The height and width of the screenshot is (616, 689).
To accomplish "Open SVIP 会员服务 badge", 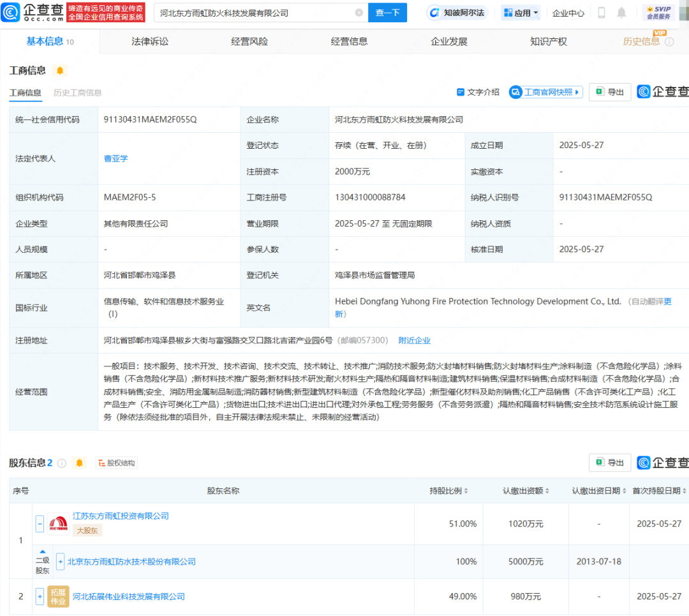I will click(658, 13).
